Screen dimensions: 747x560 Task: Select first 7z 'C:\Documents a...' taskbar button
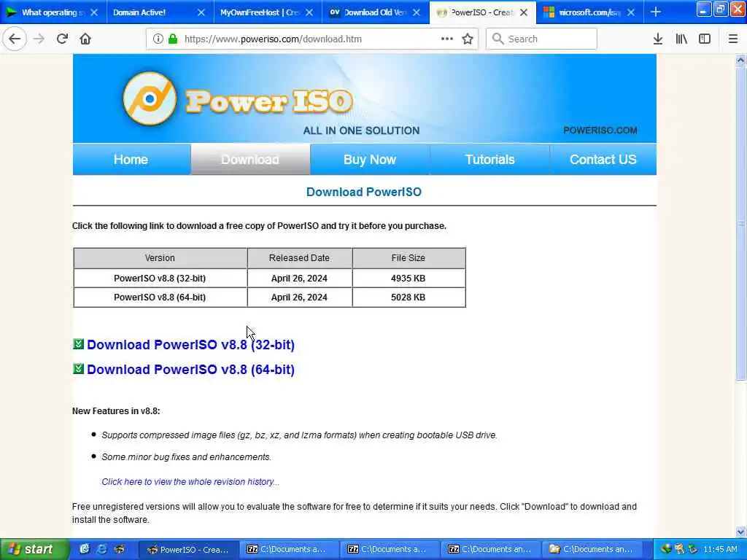pyautogui.click(x=289, y=550)
